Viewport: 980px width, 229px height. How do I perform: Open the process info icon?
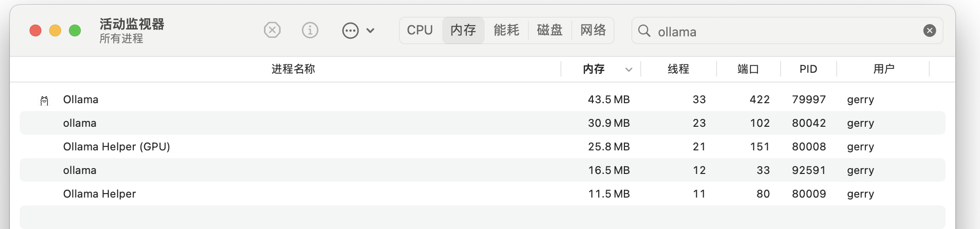pos(310,30)
